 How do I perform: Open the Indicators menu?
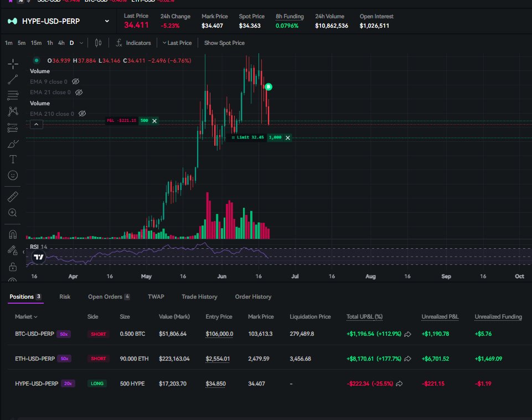pyautogui.click(x=133, y=43)
